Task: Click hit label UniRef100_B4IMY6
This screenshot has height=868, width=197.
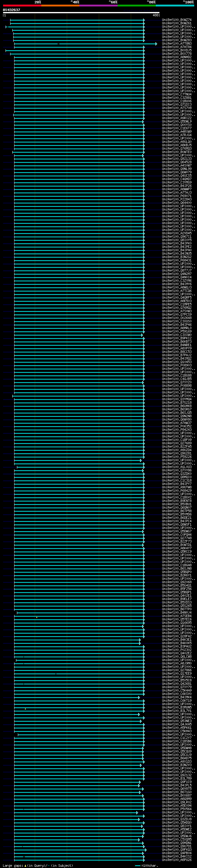Action: (177, 284)
